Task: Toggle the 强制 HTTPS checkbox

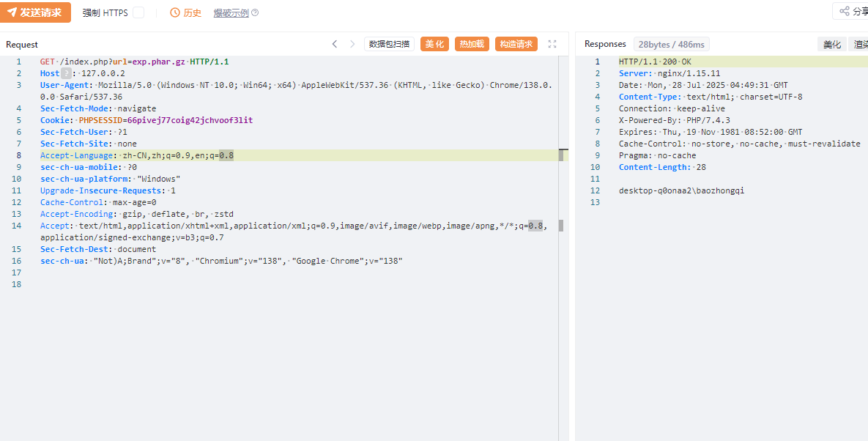Action: pos(138,13)
